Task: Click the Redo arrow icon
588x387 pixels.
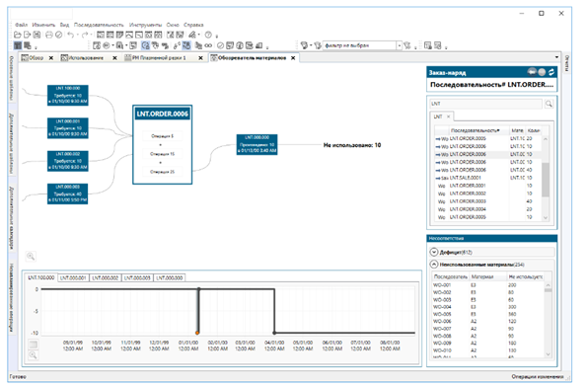Action: tap(85, 35)
